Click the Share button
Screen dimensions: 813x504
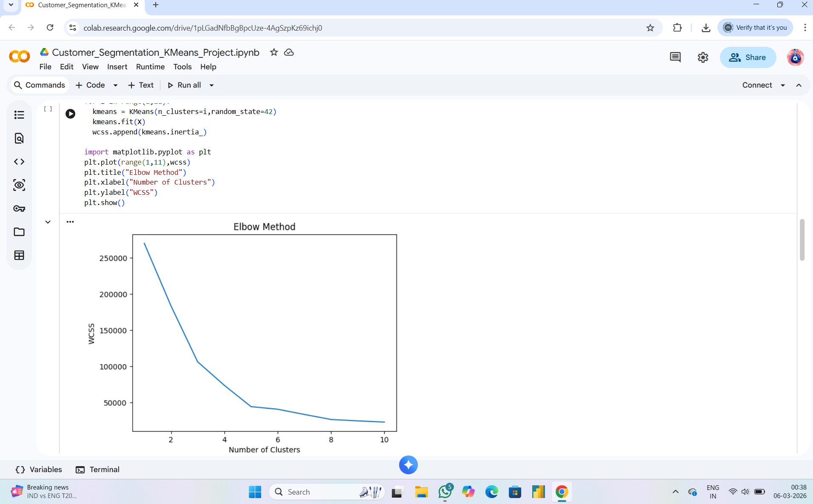747,57
